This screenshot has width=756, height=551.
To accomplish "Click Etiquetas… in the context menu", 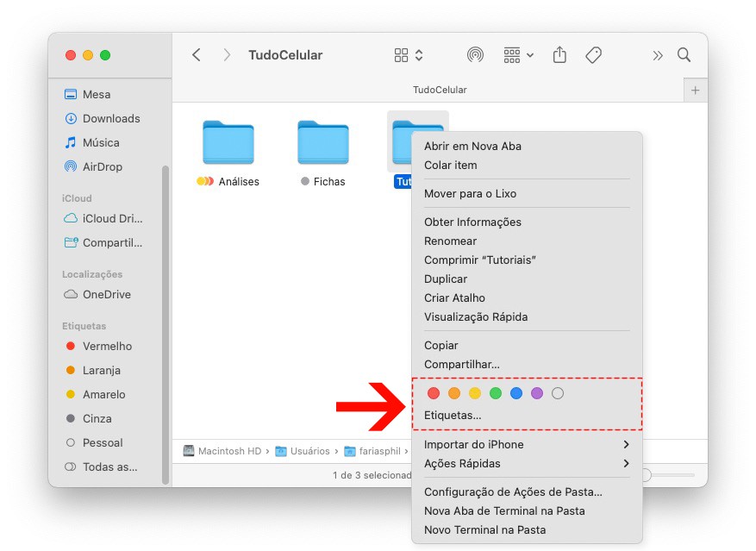I will pos(453,415).
